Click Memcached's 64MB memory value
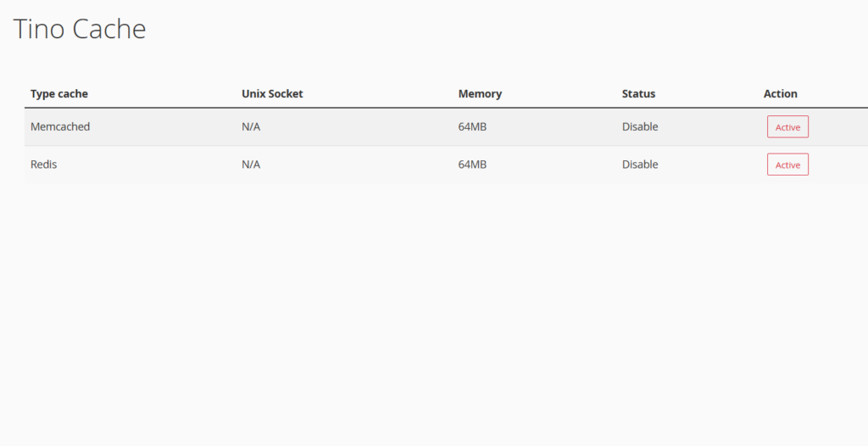 coord(472,126)
